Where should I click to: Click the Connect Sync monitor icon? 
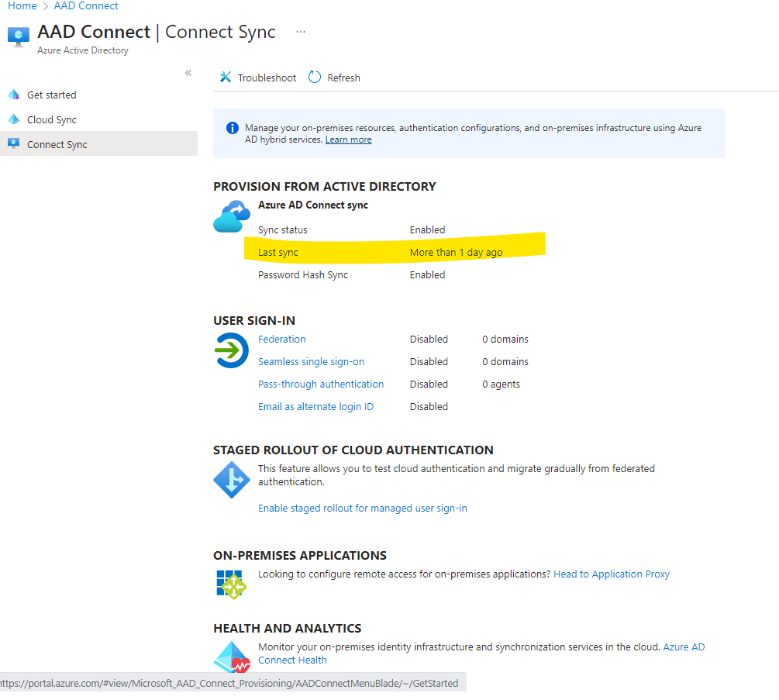pos(14,143)
